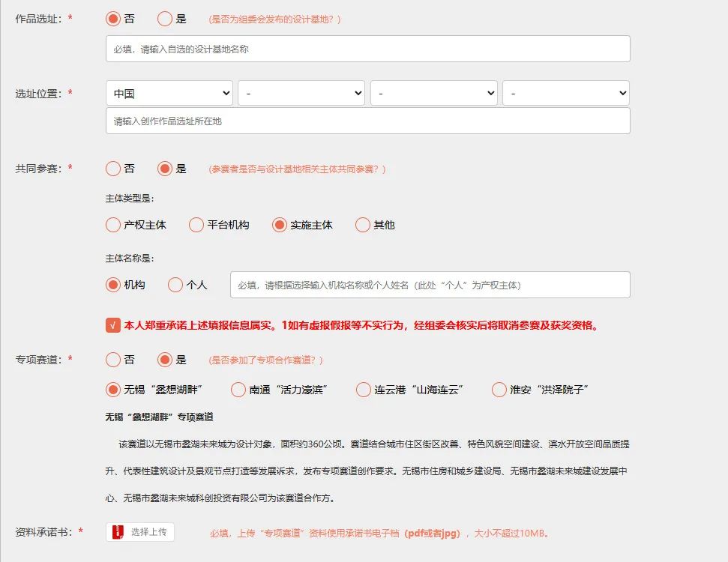Select 平台机构 radio option
Screen dimensions: 728x562
pyautogui.click(x=196, y=225)
